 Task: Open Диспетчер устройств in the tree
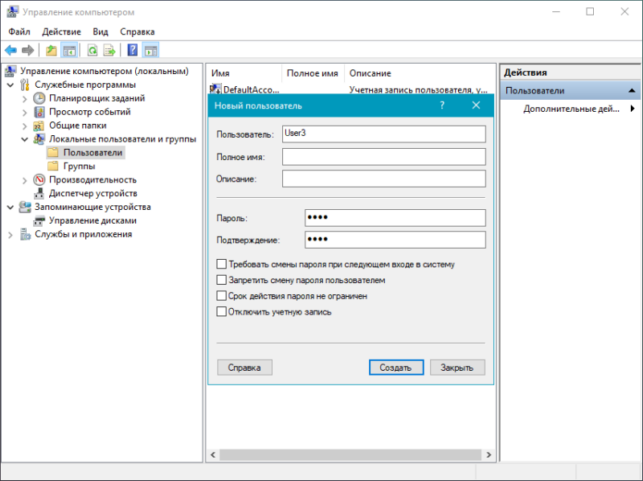93,193
